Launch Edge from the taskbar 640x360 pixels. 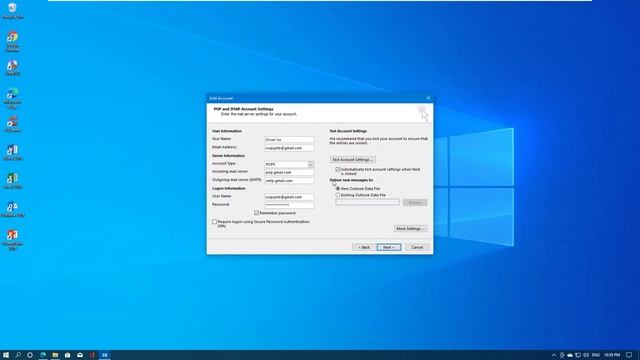tap(42, 355)
